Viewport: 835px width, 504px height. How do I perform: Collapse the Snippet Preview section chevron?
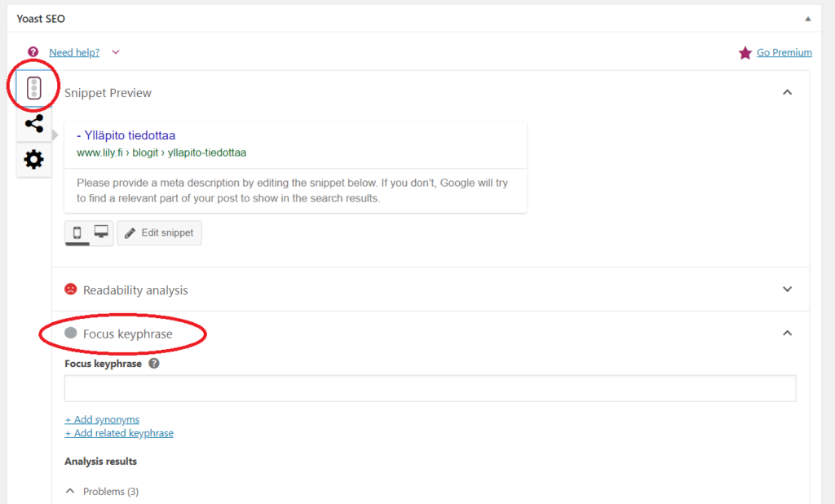pyautogui.click(x=787, y=92)
